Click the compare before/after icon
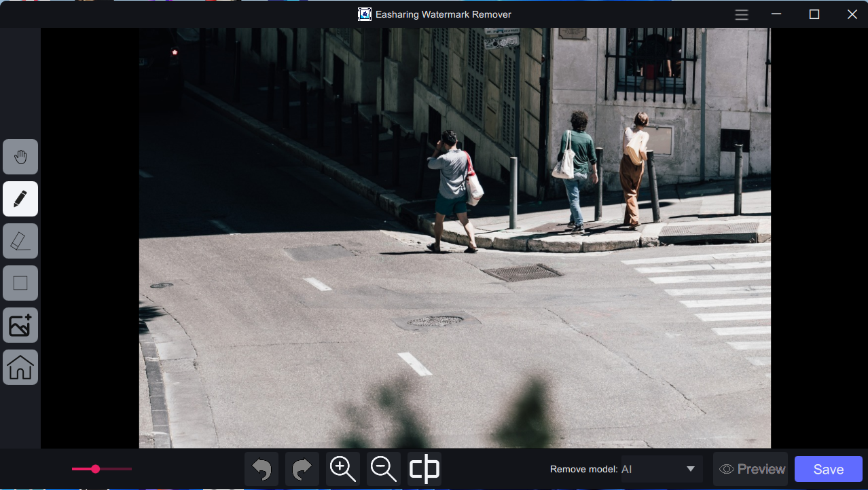This screenshot has width=868, height=490. (424, 469)
